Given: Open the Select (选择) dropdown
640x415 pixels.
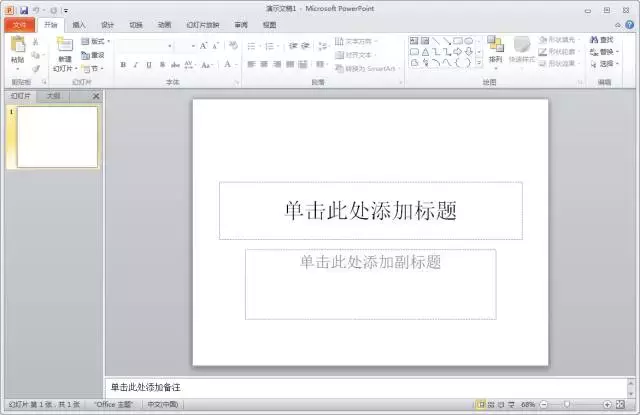Looking at the screenshot, I should tap(604, 64).
